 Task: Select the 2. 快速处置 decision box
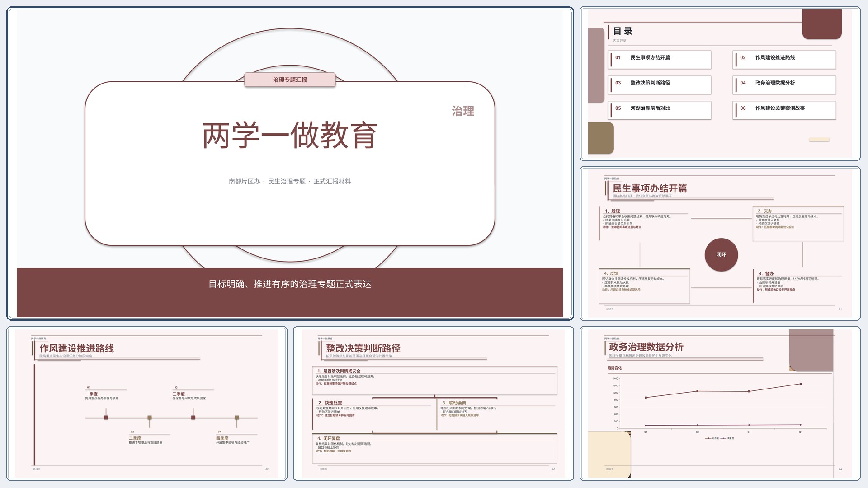(x=373, y=414)
